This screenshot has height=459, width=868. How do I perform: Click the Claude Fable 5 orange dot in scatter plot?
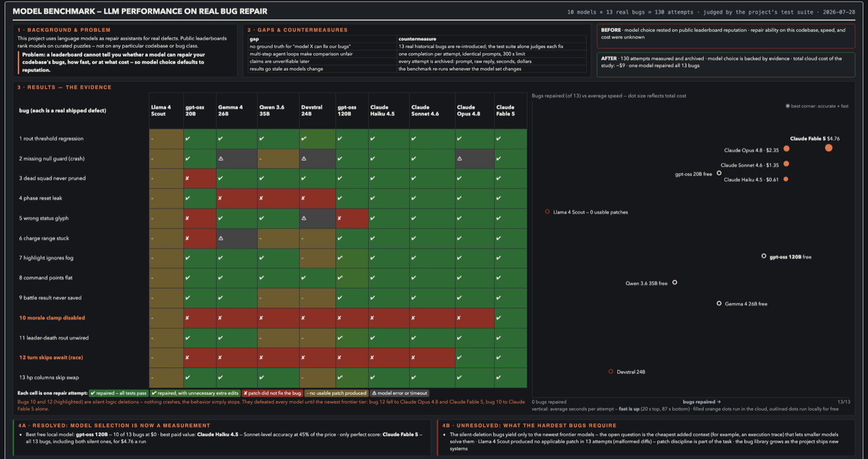[829, 148]
